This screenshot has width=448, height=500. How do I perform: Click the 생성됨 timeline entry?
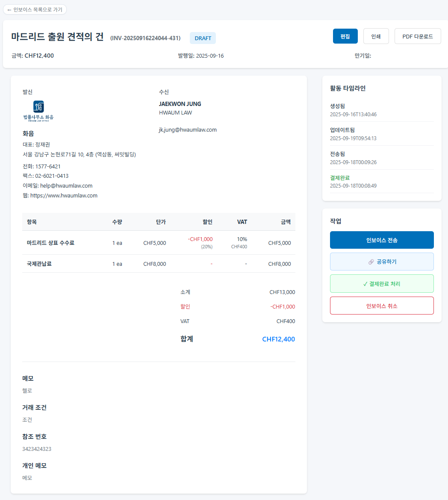[x=337, y=106]
